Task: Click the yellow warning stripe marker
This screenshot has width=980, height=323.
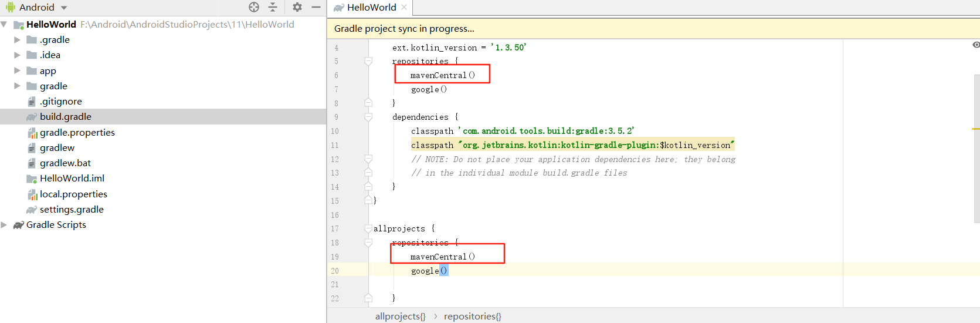Action: pos(976,129)
